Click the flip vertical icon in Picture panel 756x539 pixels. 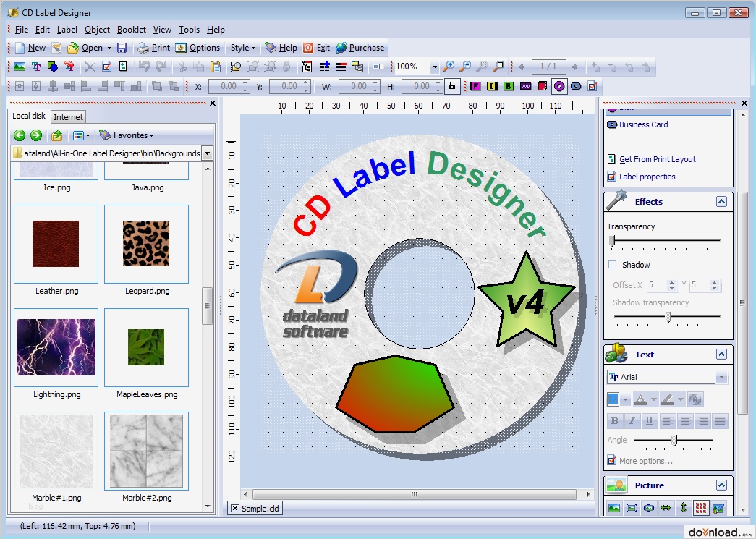683,508
